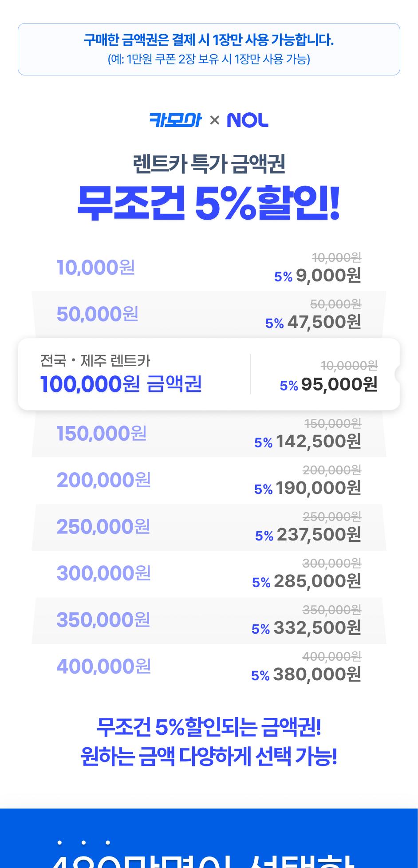Click the discounted 95,000원 price
This screenshot has width=418, height=868.
(339, 384)
